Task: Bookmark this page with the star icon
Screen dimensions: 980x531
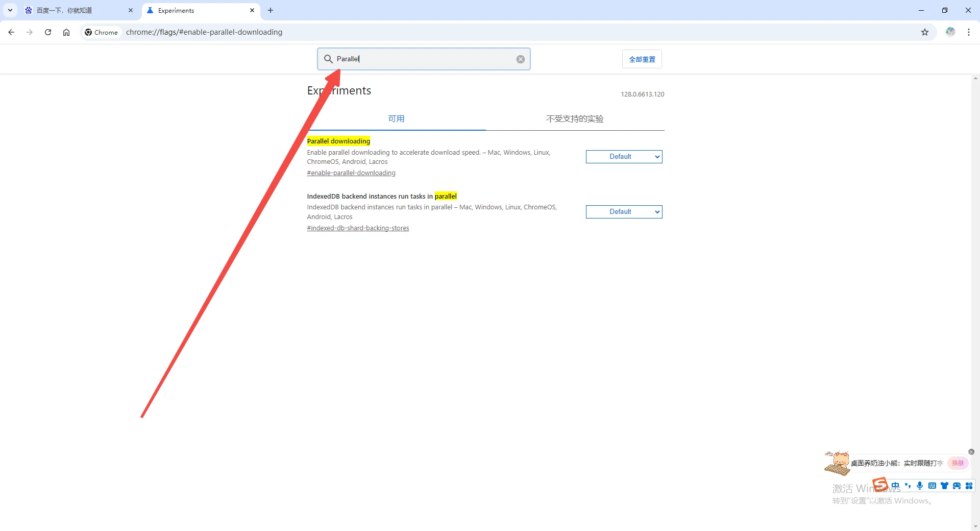Action: pos(924,32)
